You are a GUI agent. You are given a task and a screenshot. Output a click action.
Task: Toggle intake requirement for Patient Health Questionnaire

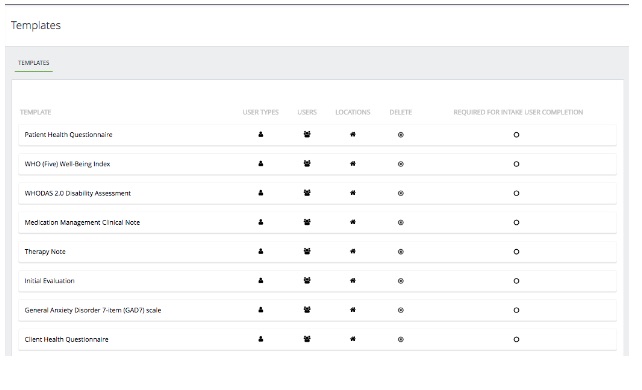tap(516, 135)
